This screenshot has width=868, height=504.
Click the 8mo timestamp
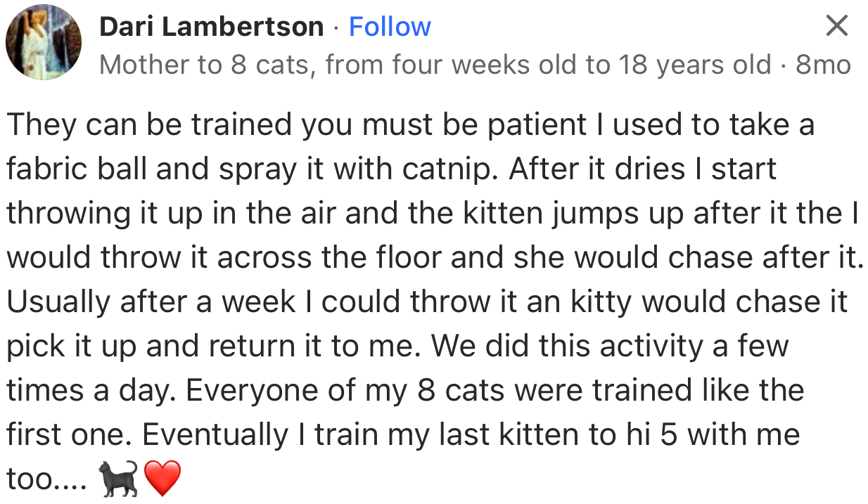click(x=822, y=65)
